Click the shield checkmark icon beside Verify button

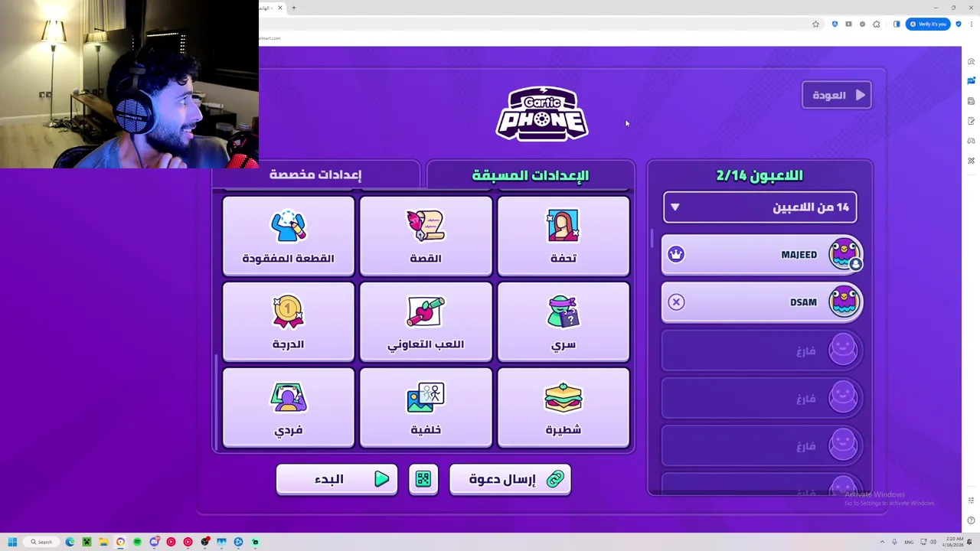pyautogui.click(x=958, y=24)
